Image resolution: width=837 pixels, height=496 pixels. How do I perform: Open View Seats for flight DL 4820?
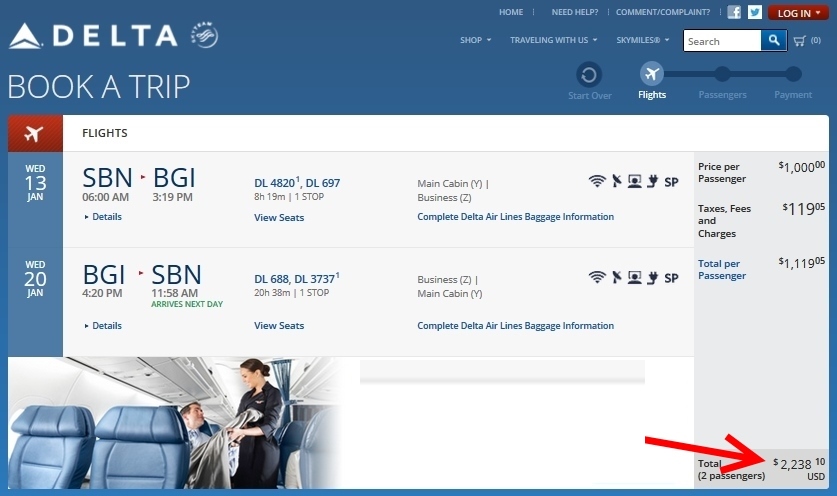coord(279,218)
